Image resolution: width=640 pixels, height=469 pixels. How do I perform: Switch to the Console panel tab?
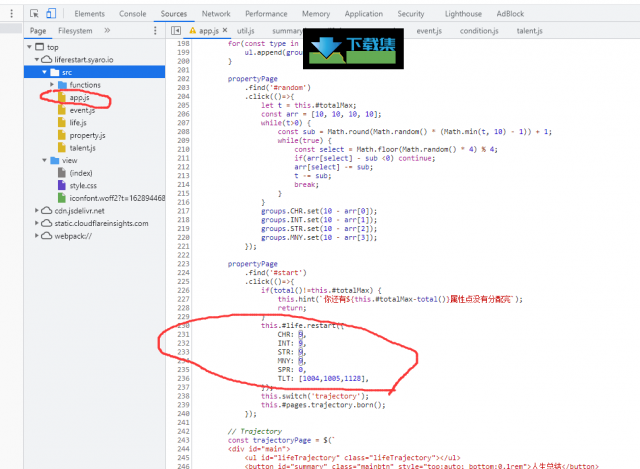[133, 14]
